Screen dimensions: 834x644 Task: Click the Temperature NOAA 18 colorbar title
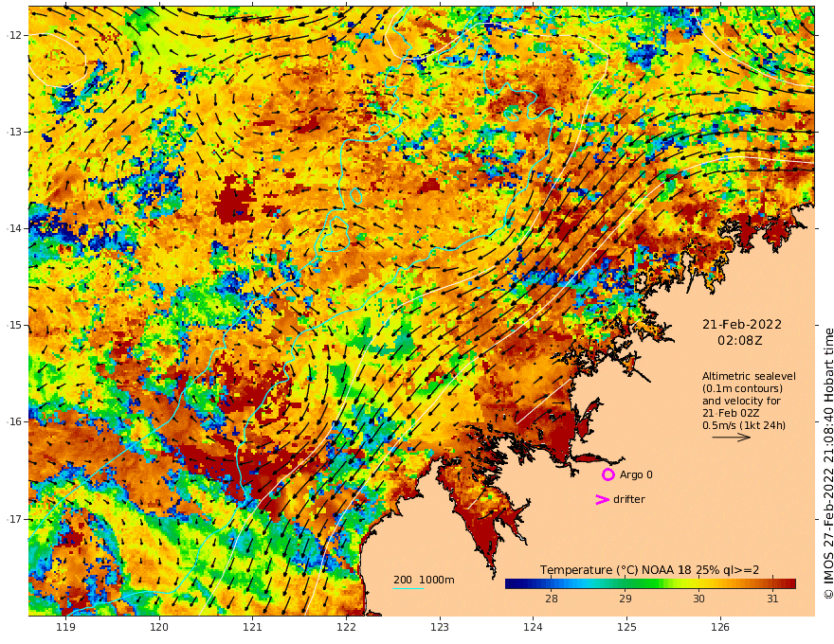pyautogui.click(x=649, y=570)
